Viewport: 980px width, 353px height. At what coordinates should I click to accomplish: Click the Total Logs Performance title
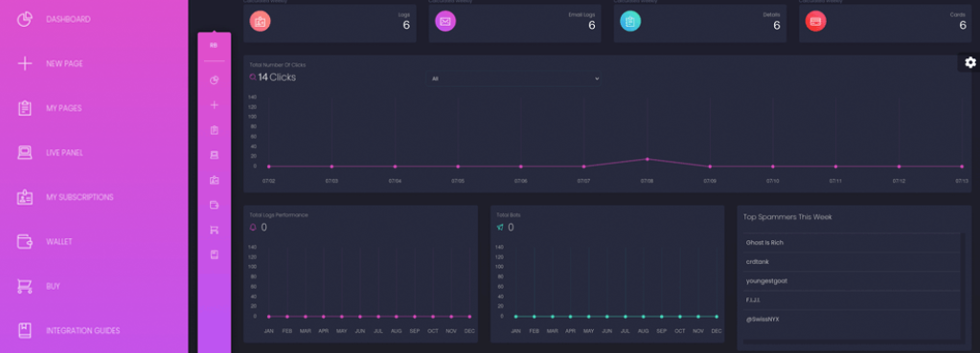click(x=278, y=214)
